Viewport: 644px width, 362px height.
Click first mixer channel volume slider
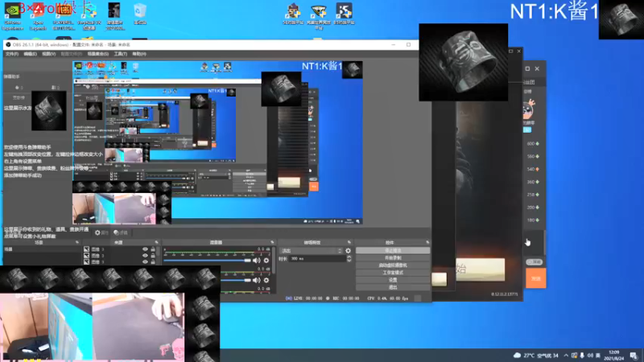click(x=208, y=260)
